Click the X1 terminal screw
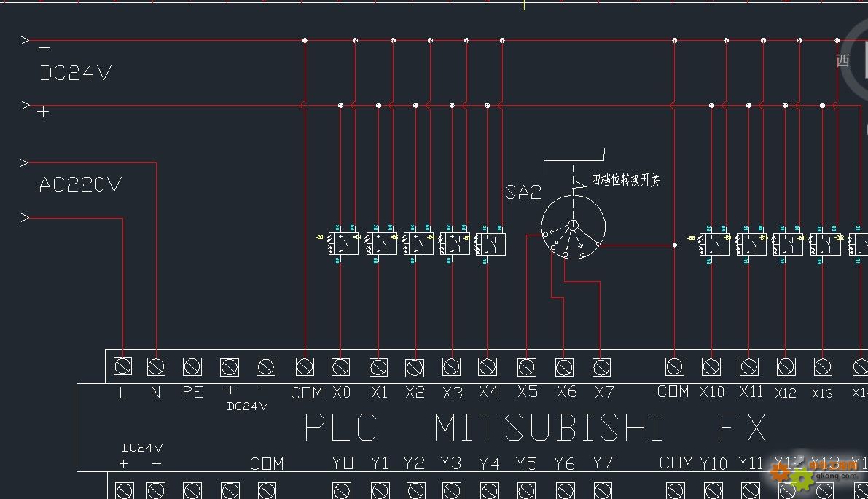Image resolution: width=868 pixels, height=499 pixels. pyautogui.click(x=379, y=366)
